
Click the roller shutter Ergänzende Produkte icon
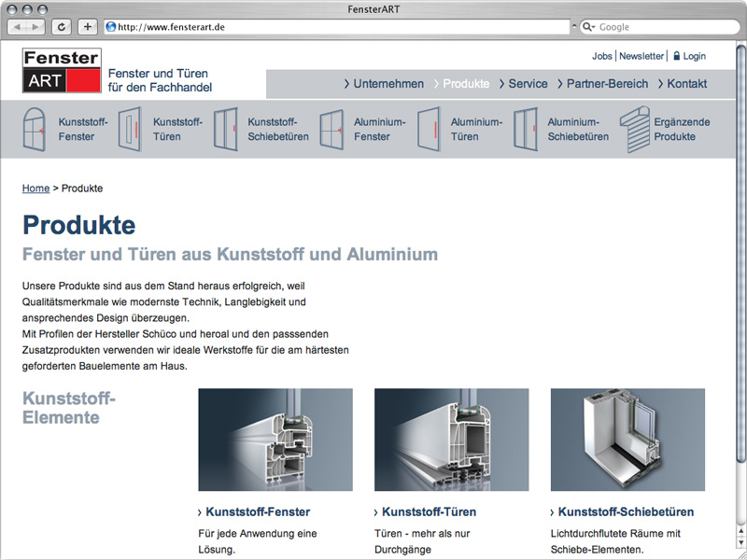point(635,129)
